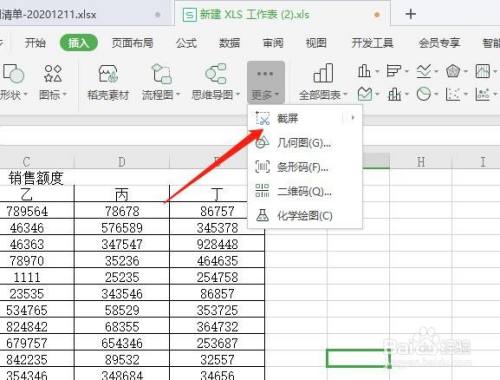Click cell with value 343546

122,294
